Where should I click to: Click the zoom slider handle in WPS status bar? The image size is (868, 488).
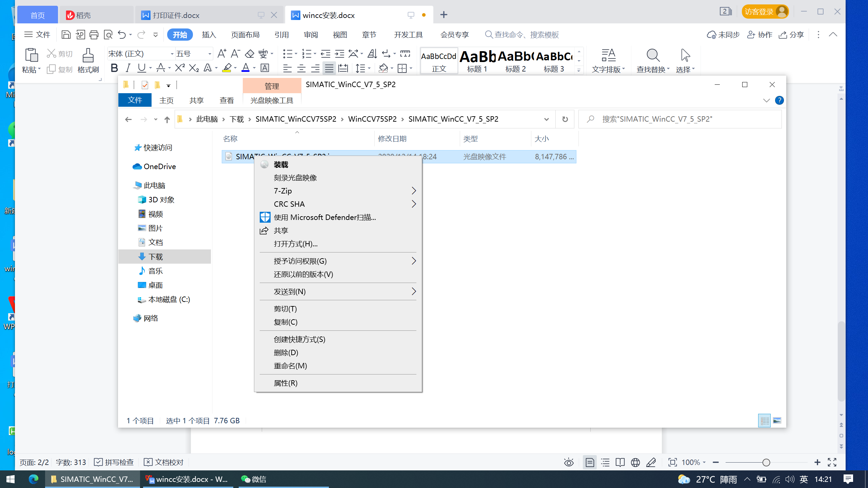pyautogui.click(x=766, y=463)
